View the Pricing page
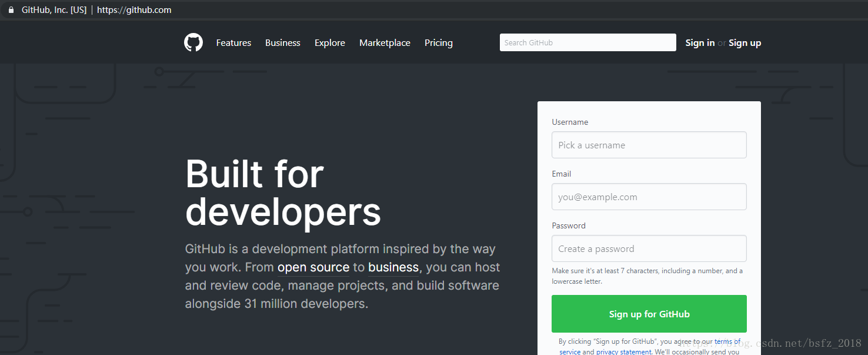This screenshot has width=868, height=355. pyautogui.click(x=439, y=43)
